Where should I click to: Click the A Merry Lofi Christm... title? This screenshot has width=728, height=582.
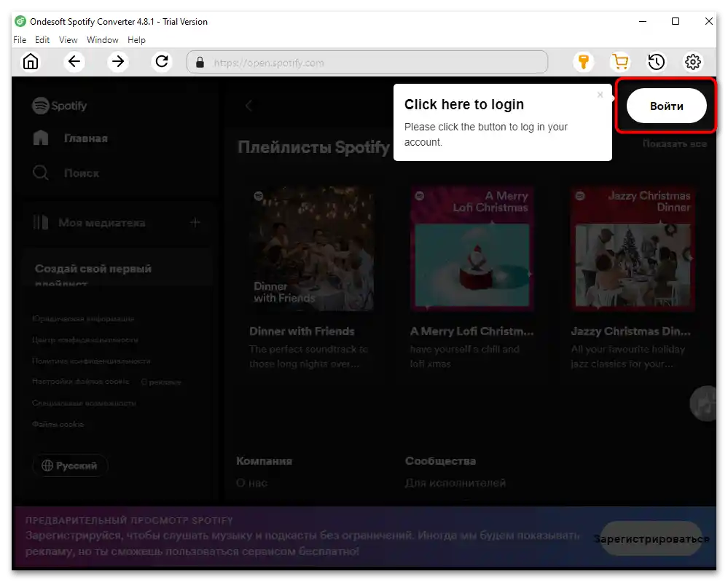[x=472, y=331]
